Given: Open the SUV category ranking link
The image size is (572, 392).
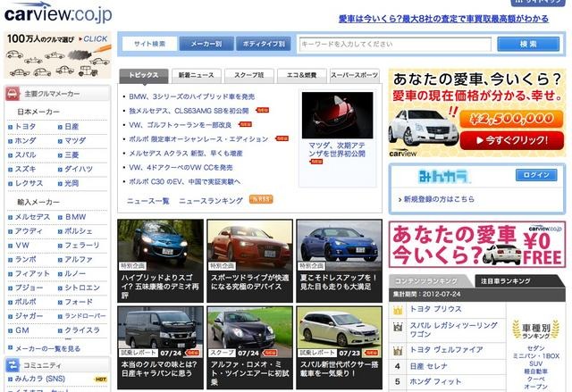Looking at the screenshot, I should coord(535,363).
